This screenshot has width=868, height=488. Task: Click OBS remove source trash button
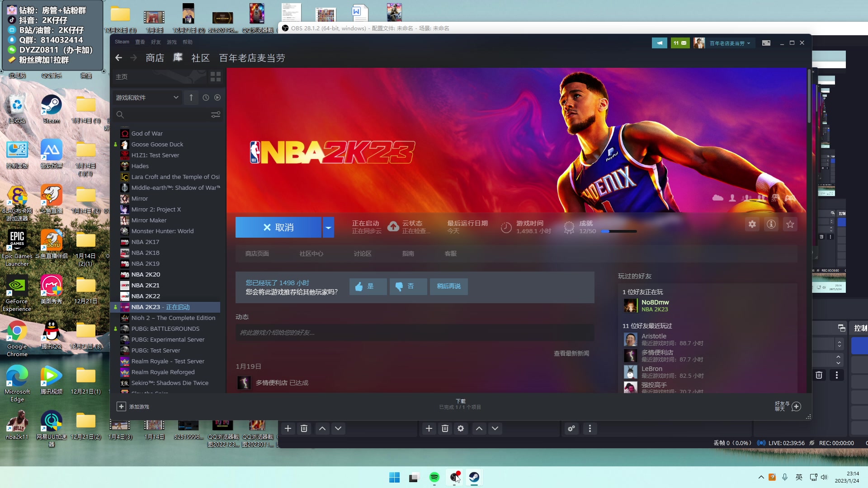445,428
